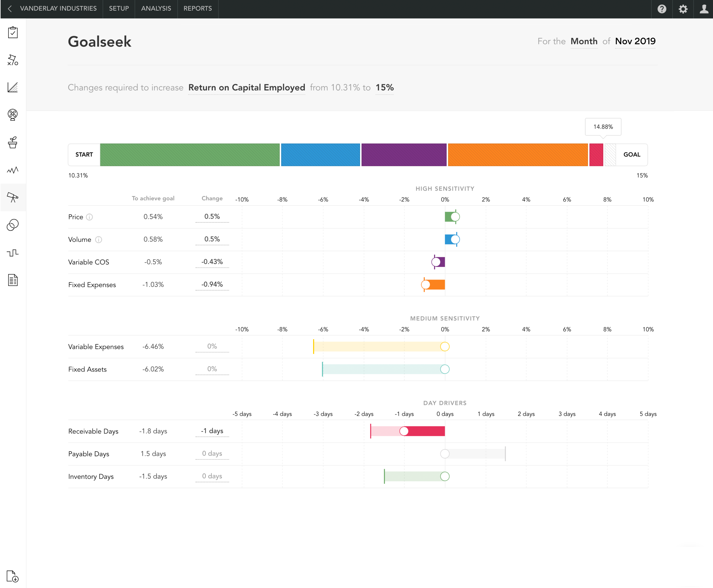Screen dimensions: 713x588
Task: Click the START label on progress bar
Action: pos(84,155)
